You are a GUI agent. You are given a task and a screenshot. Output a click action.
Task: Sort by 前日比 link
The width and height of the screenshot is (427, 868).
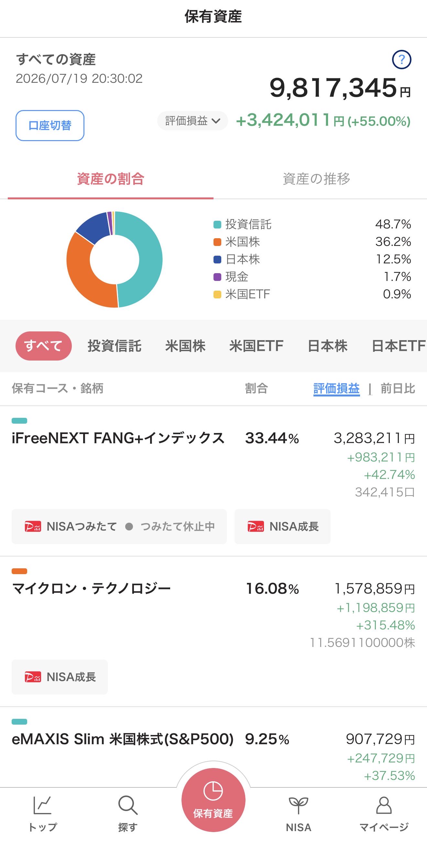(398, 388)
